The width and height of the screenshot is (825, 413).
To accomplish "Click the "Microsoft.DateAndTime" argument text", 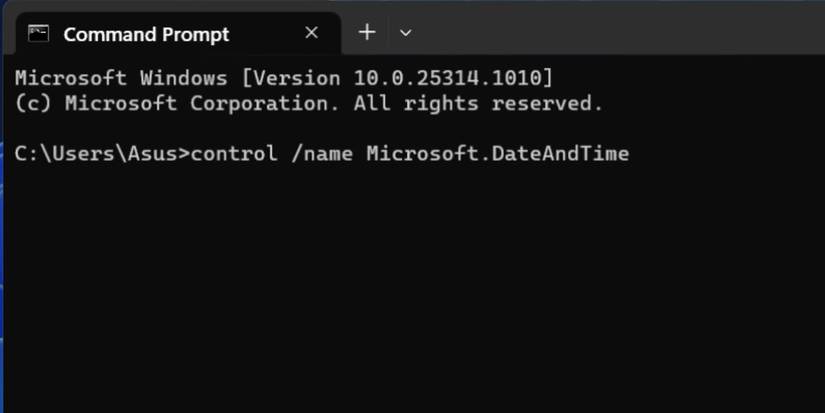I will tap(497, 154).
